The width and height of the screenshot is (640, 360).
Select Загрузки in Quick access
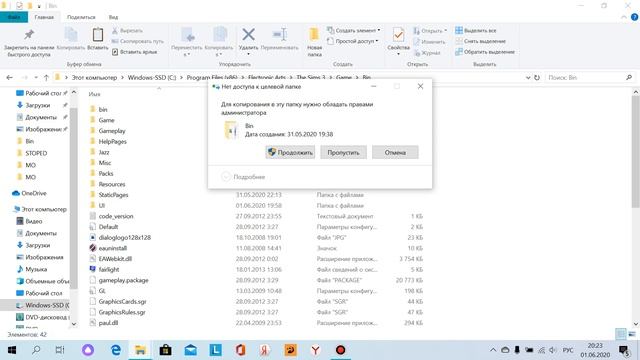click(x=38, y=105)
